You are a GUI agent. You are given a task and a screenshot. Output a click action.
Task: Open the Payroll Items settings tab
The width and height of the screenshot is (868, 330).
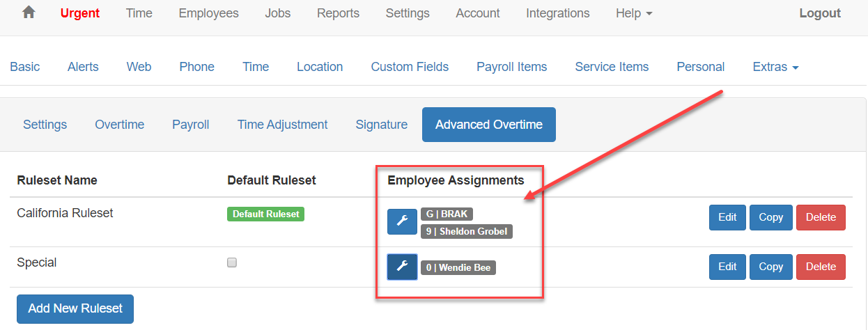point(511,67)
